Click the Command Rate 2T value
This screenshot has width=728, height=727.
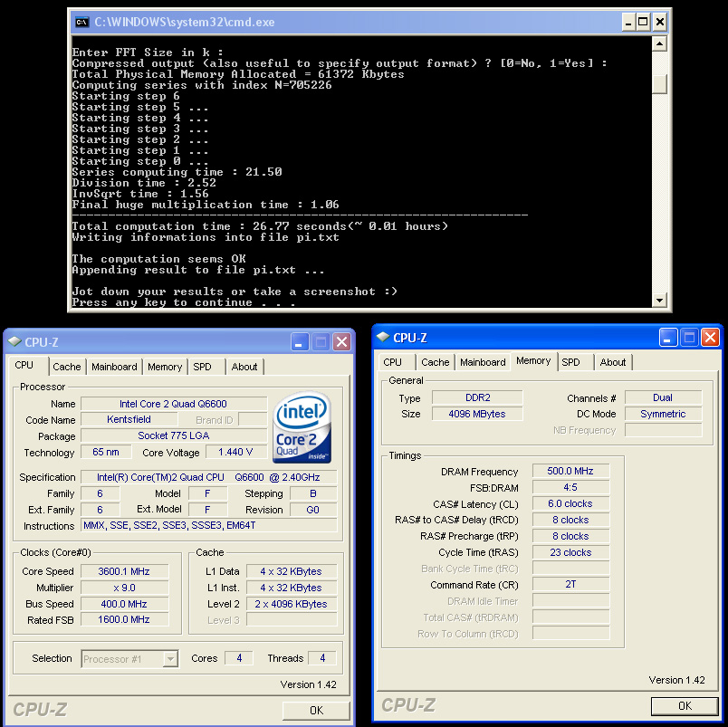point(570,584)
